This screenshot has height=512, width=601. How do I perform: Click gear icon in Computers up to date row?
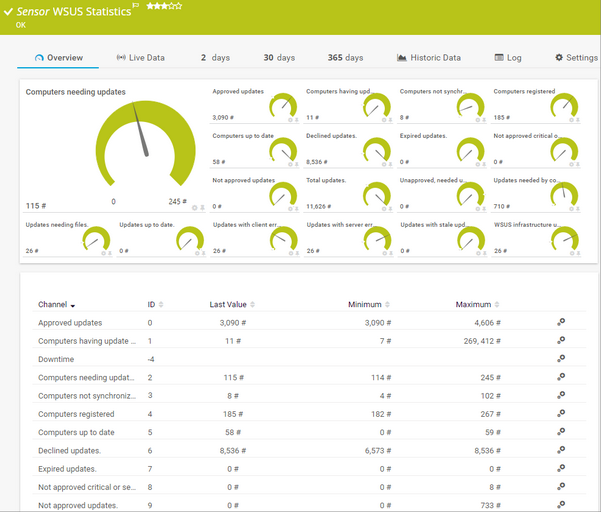[561, 432]
